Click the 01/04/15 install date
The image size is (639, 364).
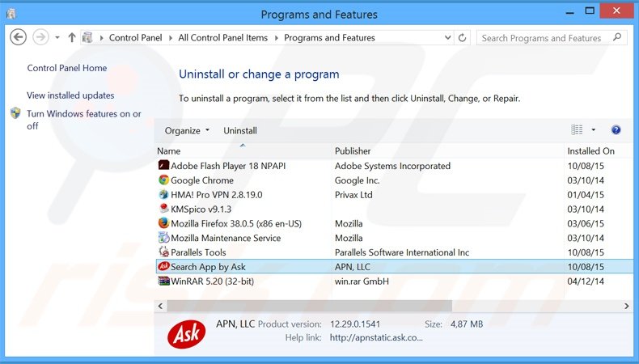pos(585,195)
